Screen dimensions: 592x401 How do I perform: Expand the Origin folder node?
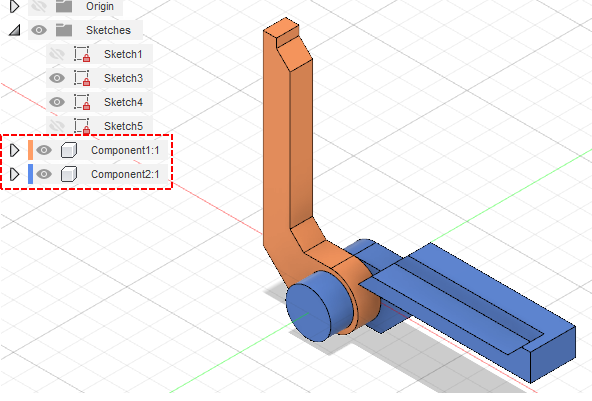click(x=14, y=6)
